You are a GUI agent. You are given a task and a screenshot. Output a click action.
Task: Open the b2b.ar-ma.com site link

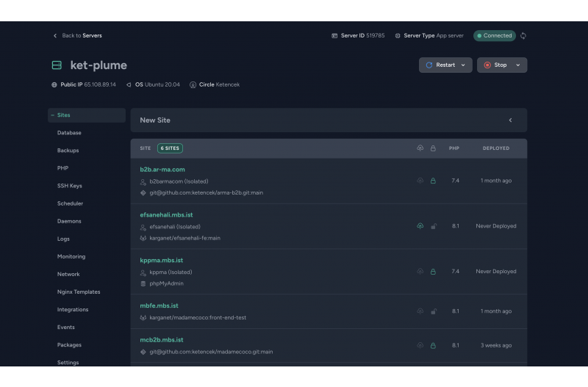point(162,170)
